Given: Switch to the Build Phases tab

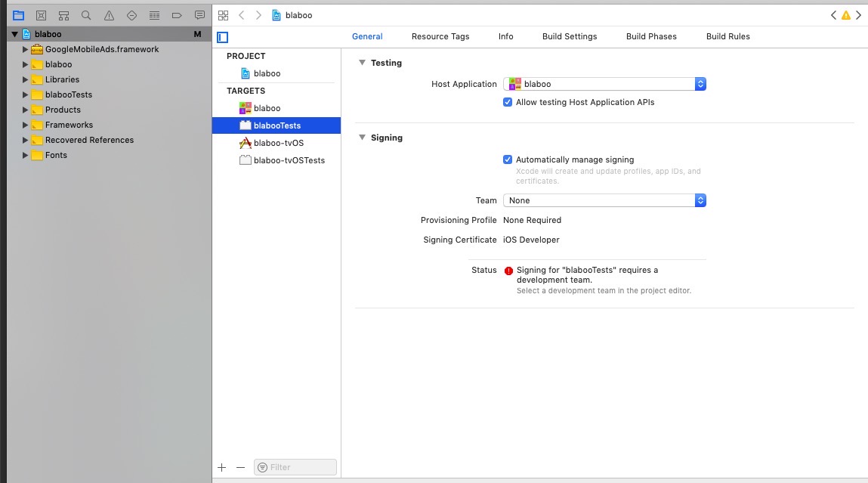Looking at the screenshot, I should (651, 36).
